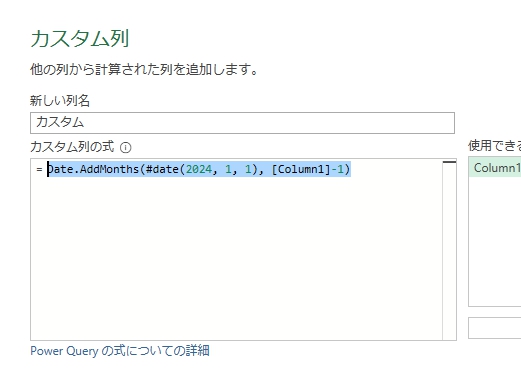Screen dimensions: 521x370
Task: Open the Power Query の式についての詳細 link
Action: [120, 351]
